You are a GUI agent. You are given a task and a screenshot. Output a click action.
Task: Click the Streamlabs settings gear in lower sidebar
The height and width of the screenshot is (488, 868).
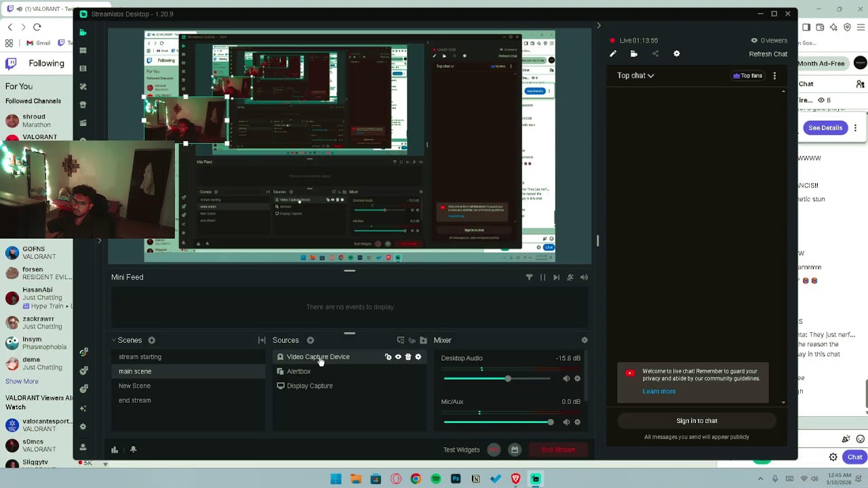pyautogui.click(x=83, y=426)
